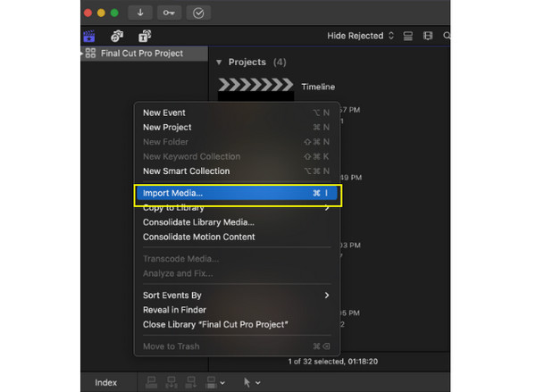
Task: Show the Libraries sidebar clapperboard icon
Action: point(89,36)
